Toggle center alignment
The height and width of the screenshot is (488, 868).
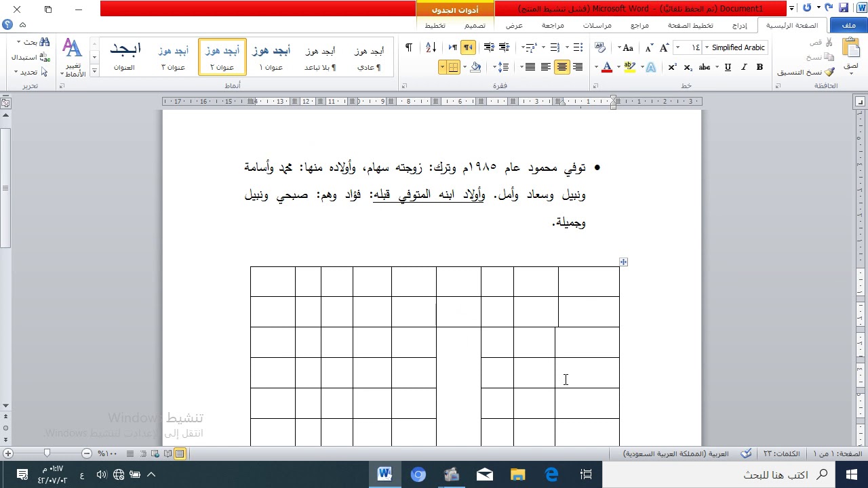(561, 67)
